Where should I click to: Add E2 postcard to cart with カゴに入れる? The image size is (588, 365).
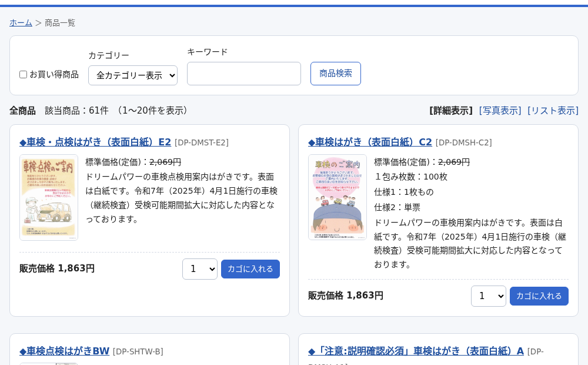click(250, 269)
